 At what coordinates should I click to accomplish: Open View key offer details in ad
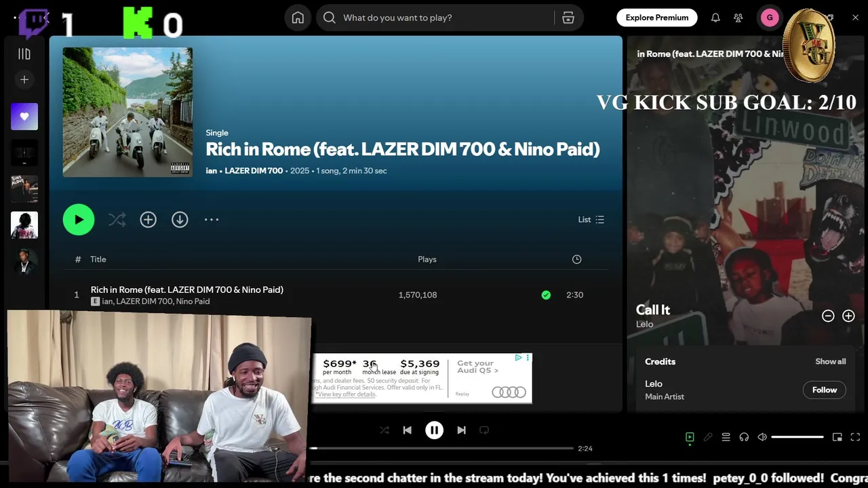pos(345,394)
